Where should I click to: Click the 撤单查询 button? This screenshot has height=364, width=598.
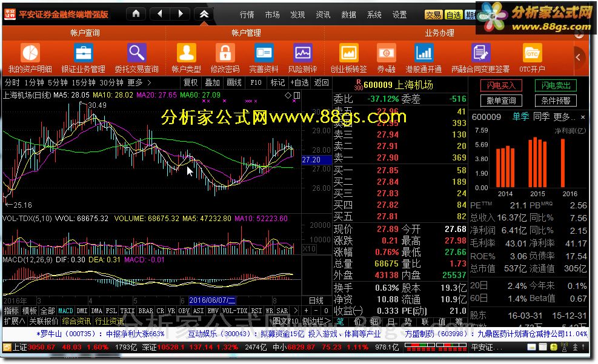(x=501, y=101)
